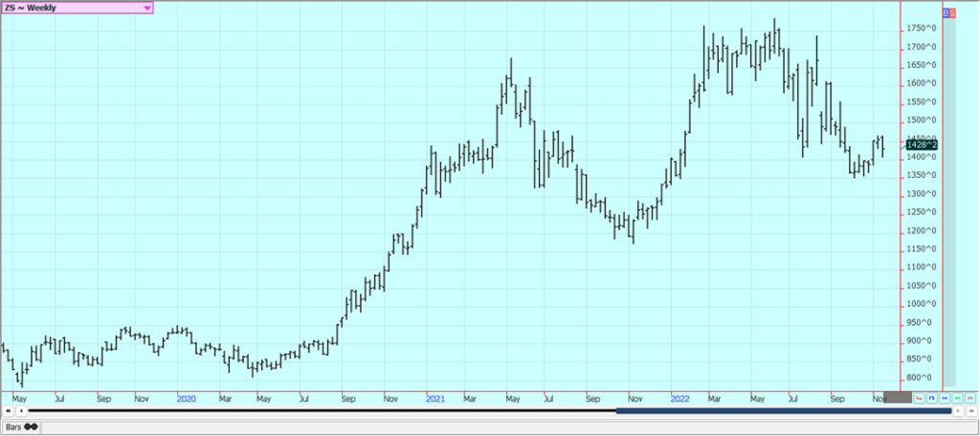Click the green bowtie scale icon
The height and width of the screenshot is (436, 980).
coord(957,398)
